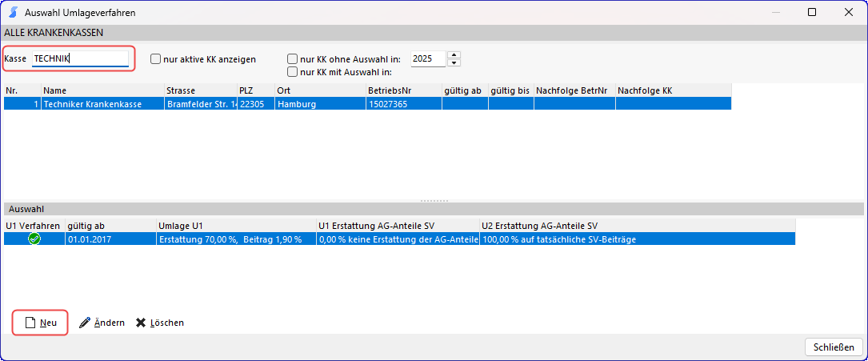This screenshot has width=868, height=361.
Task: Click the Strasse column header
Action: 200,90
